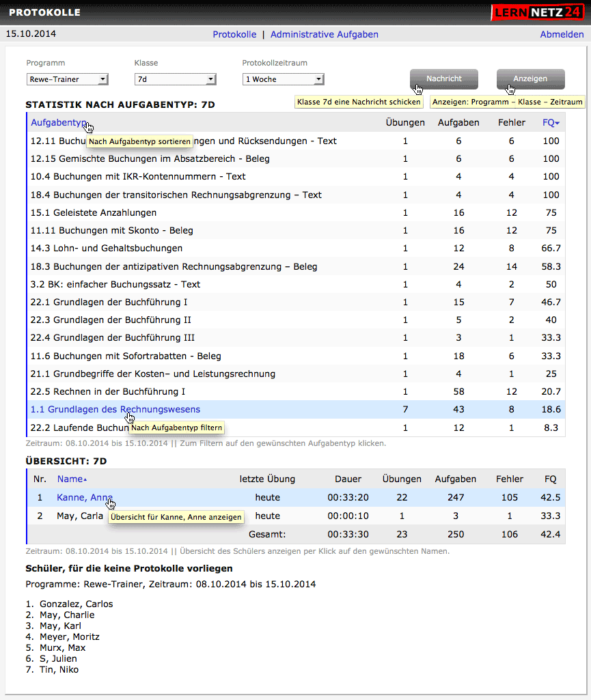Click the Übungen header in statistics table
Image resolution: width=591 pixels, height=700 pixels.
click(x=405, y=122)
